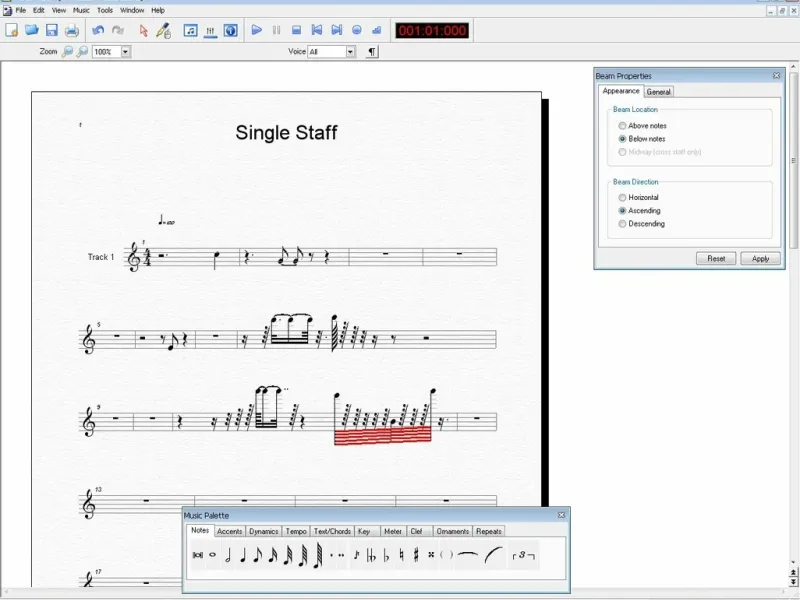
Task: Start recording with the round button
Action: 357,31
